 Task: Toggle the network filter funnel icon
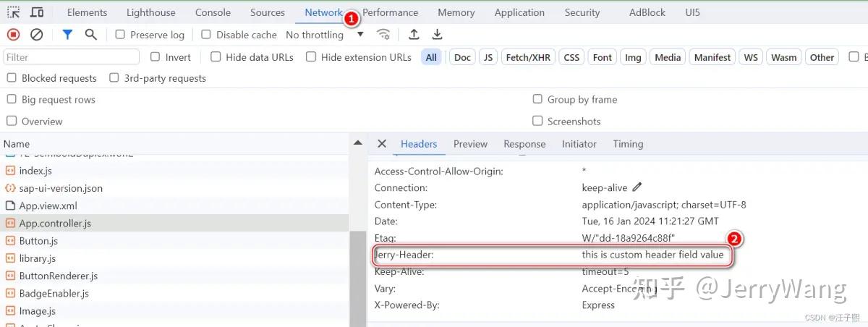[67, 34]
